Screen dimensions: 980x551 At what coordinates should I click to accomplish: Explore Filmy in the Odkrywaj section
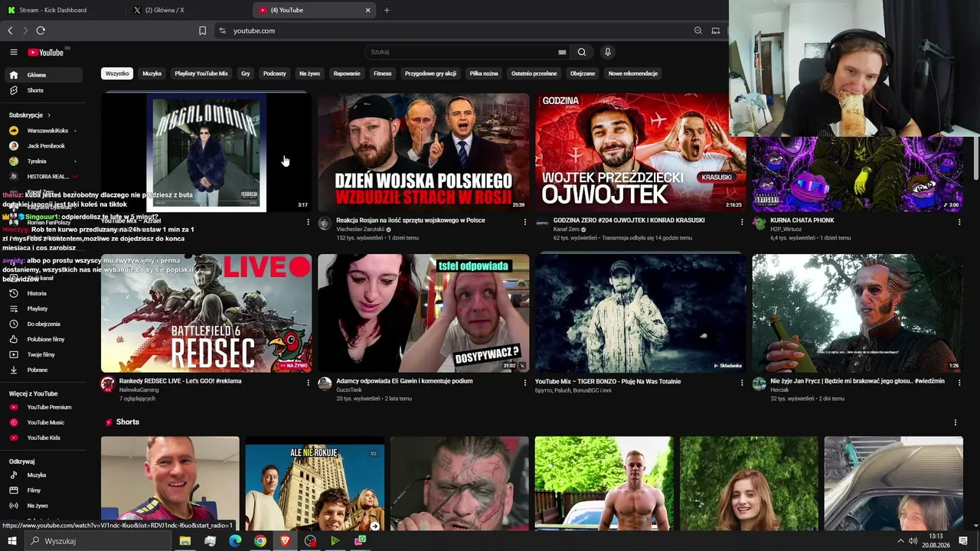(x=44, y=491)
